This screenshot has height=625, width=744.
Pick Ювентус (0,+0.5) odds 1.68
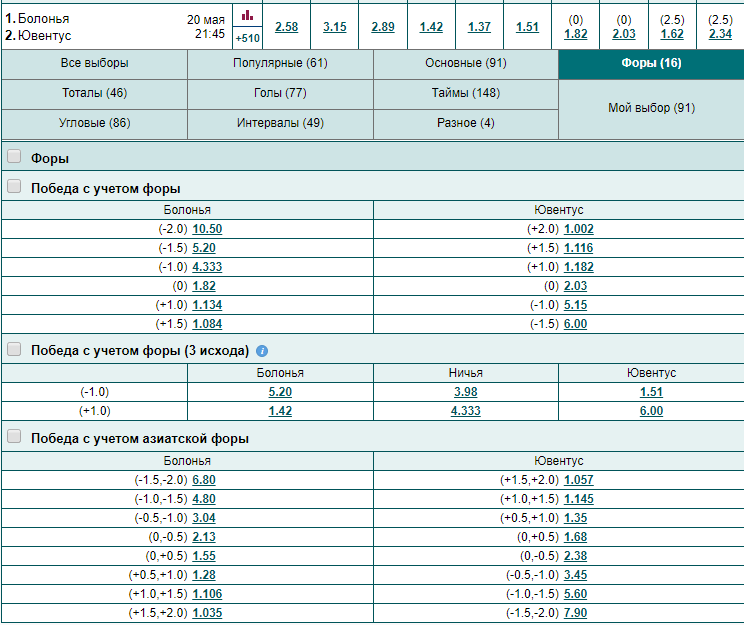coord(575,537)
